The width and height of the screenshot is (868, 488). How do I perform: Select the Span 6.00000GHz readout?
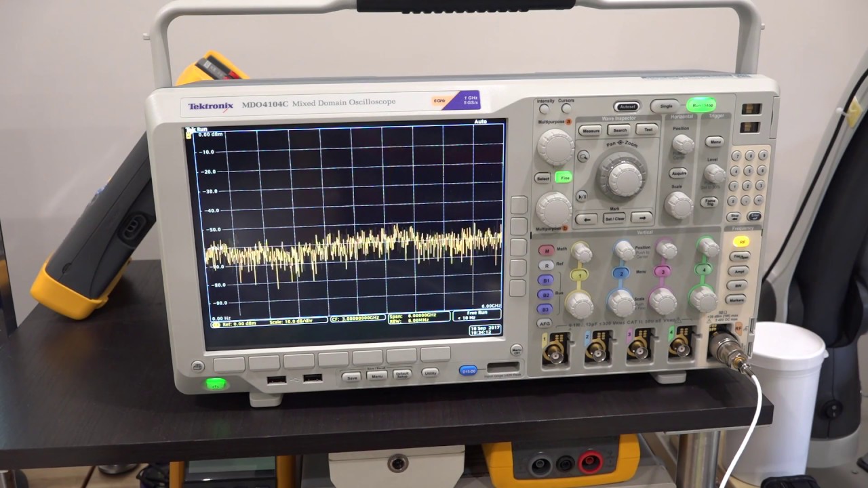tap(419, 315)
